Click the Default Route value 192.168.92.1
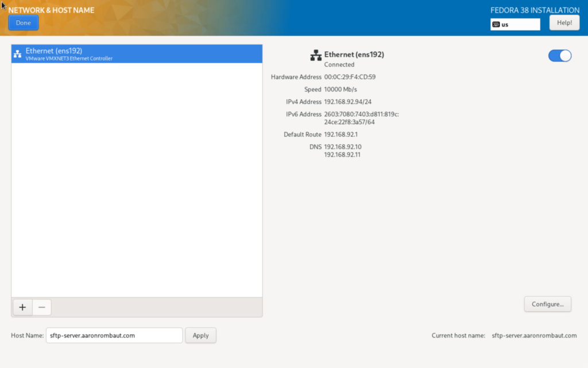588x368 pixels. 341,135
